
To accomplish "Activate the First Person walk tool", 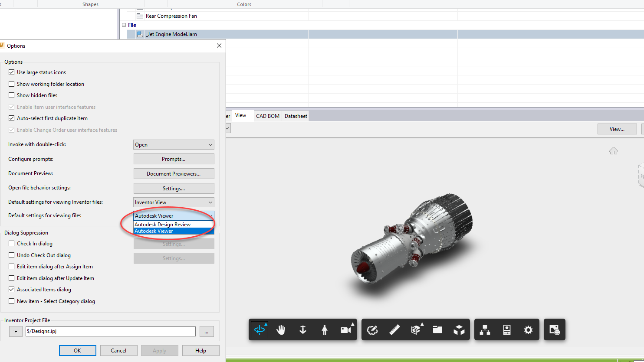I will (x=325, y=330).
